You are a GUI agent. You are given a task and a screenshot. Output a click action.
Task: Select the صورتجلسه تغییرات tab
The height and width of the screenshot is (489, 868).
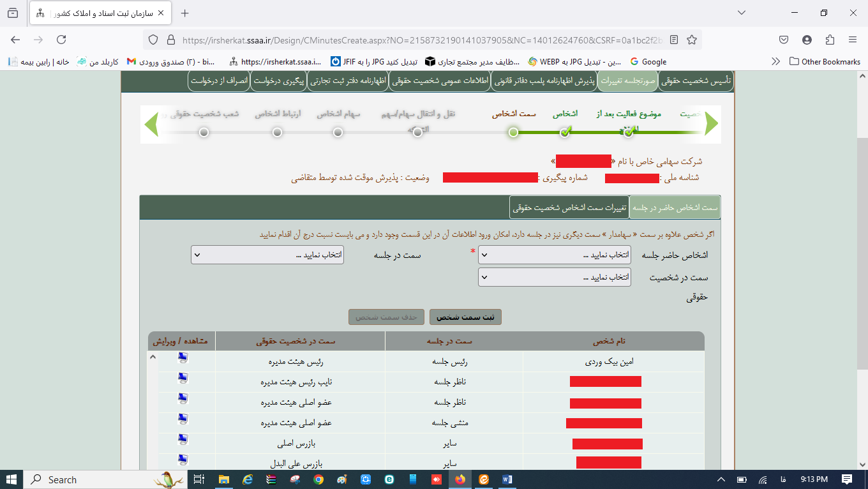coord(629,81)
